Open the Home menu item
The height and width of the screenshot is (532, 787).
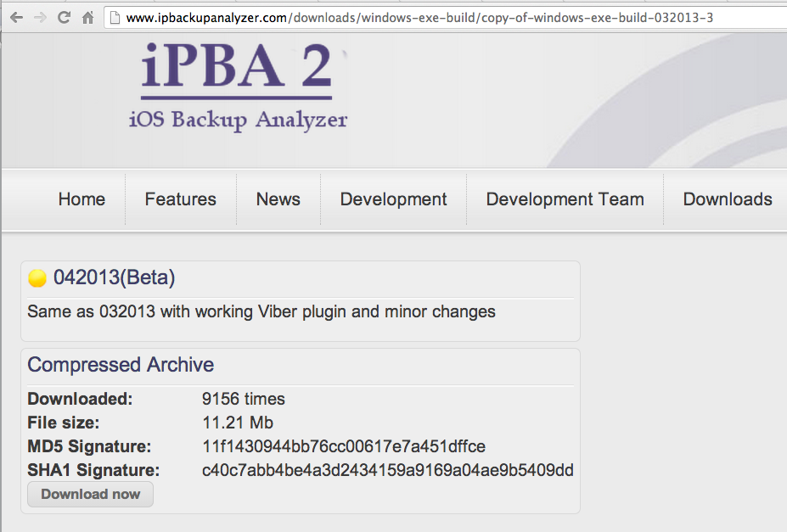pyautogui.click(x=82, y=199)
